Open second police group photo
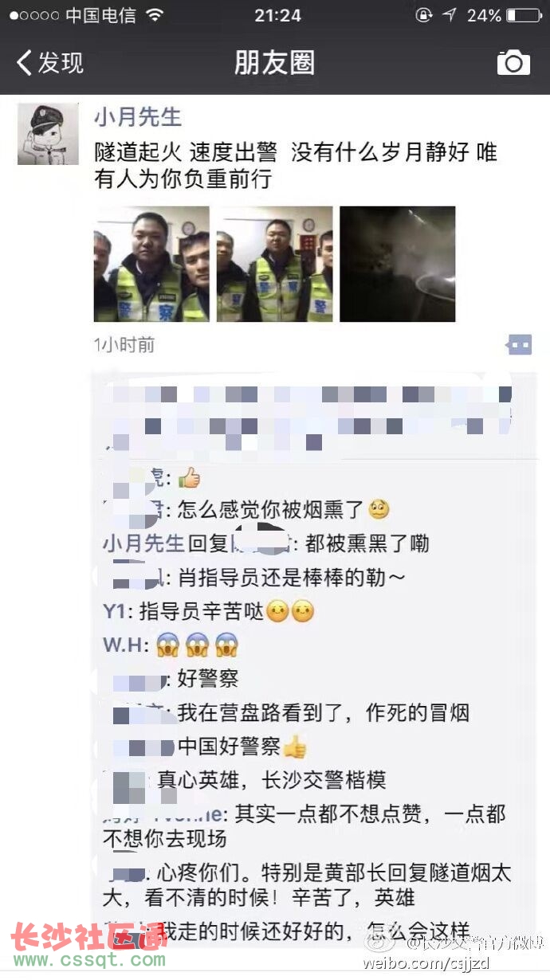 click(x=274, y=264)
